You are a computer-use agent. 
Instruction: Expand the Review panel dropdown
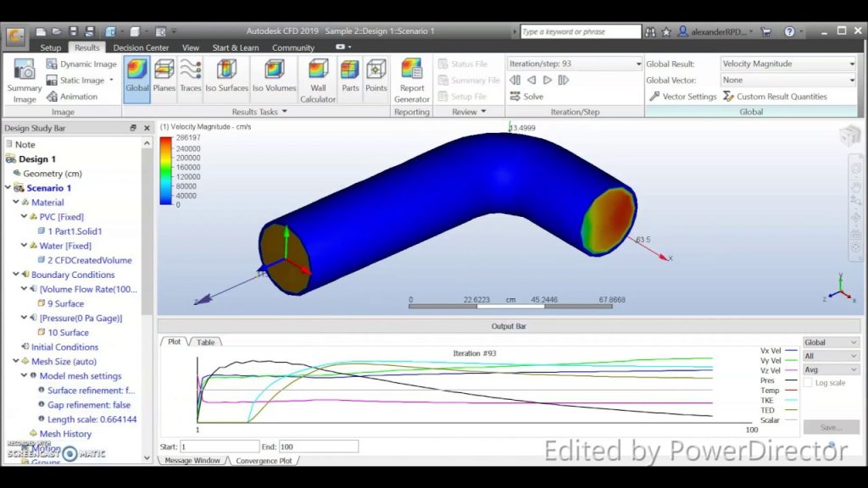[483, 112]
